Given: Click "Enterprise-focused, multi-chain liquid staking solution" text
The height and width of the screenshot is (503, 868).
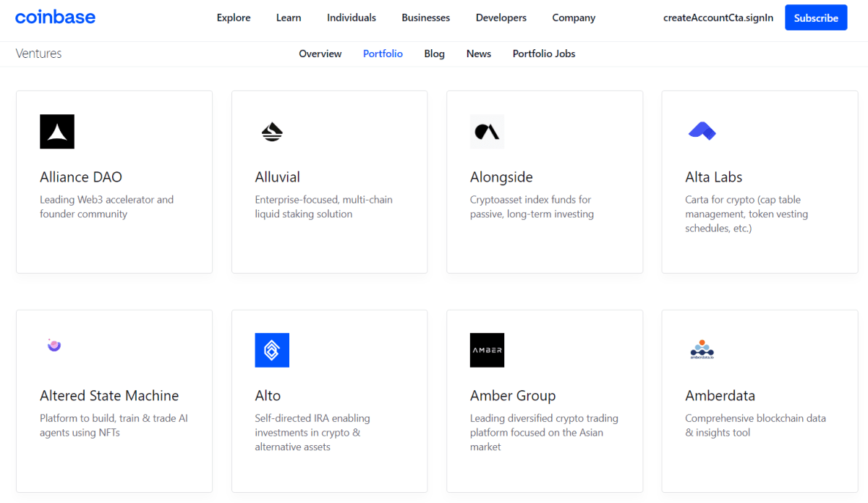Looking at the screenshot, I should [323, 207].
